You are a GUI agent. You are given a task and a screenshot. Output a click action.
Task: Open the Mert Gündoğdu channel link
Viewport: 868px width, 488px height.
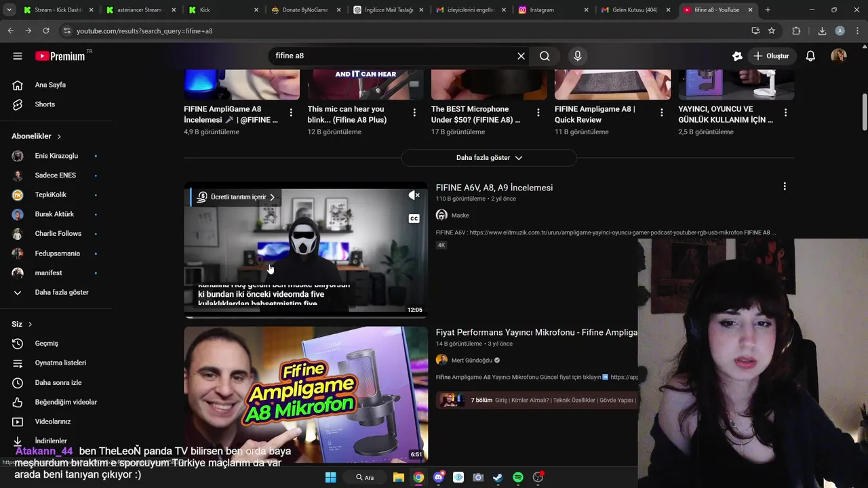(x=472, y=361)
